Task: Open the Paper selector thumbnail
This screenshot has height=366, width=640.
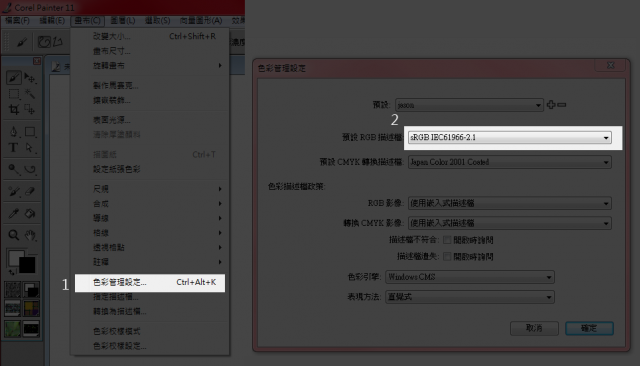Action: point(13,289)
